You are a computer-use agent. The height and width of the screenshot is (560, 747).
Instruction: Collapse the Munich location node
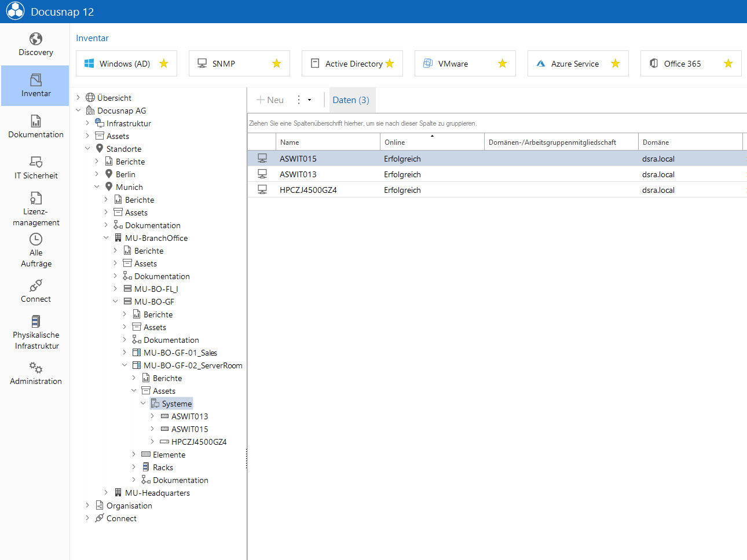[x=97, y=187]
